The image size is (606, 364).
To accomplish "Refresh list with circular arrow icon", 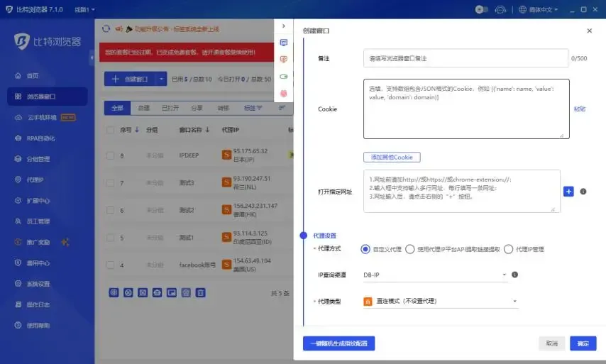I will pyautogui.click(x=106, y=29).
